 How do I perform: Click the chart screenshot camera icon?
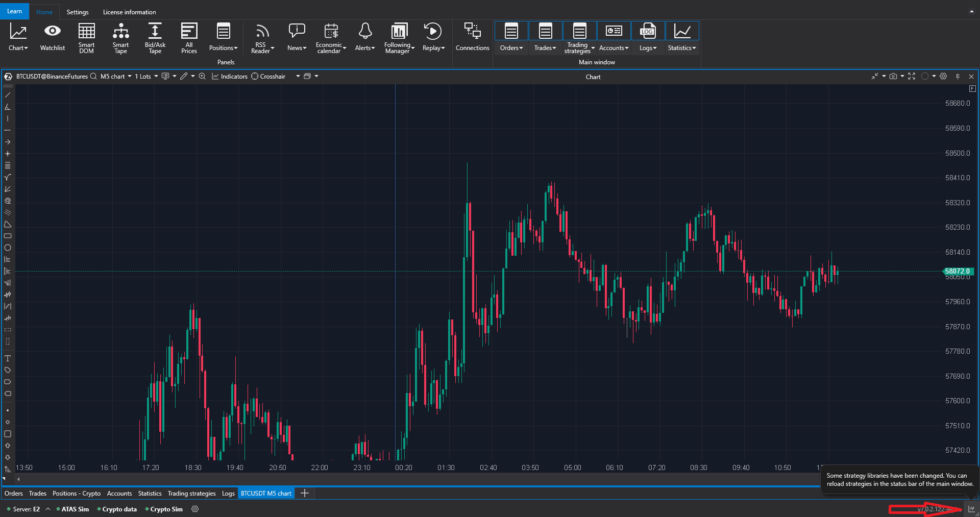click(893, 77)
